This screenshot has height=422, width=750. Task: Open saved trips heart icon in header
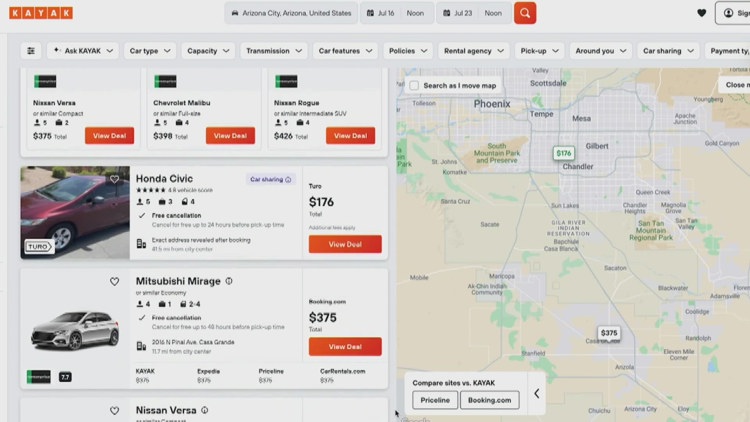click(701, 13)
